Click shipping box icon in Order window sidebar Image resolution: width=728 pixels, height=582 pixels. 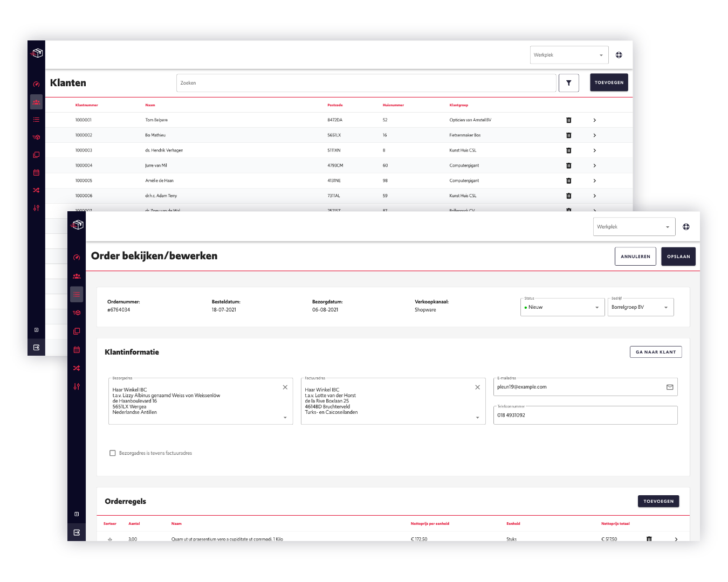pyautogui.click(x=77, y=313)
